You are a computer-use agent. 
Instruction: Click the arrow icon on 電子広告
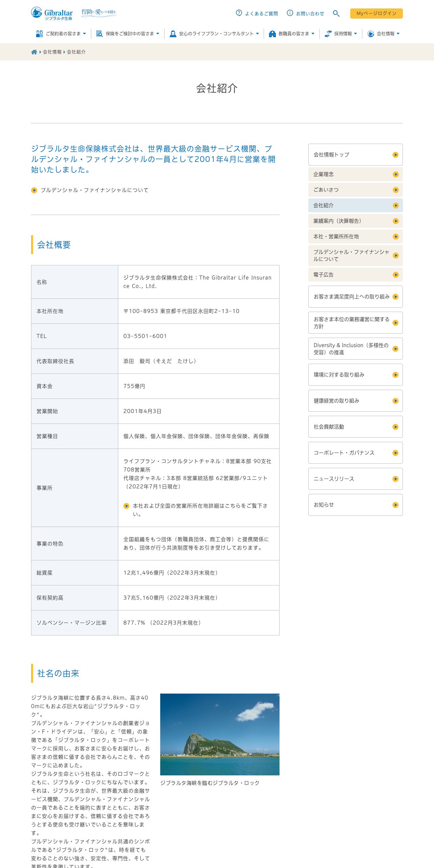396,275
